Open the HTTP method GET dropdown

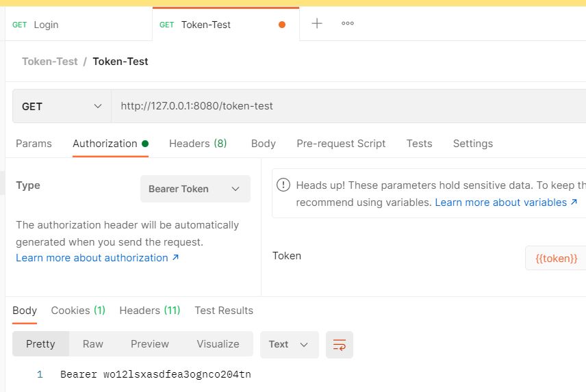pyautogui.click(x=62, y=107)
